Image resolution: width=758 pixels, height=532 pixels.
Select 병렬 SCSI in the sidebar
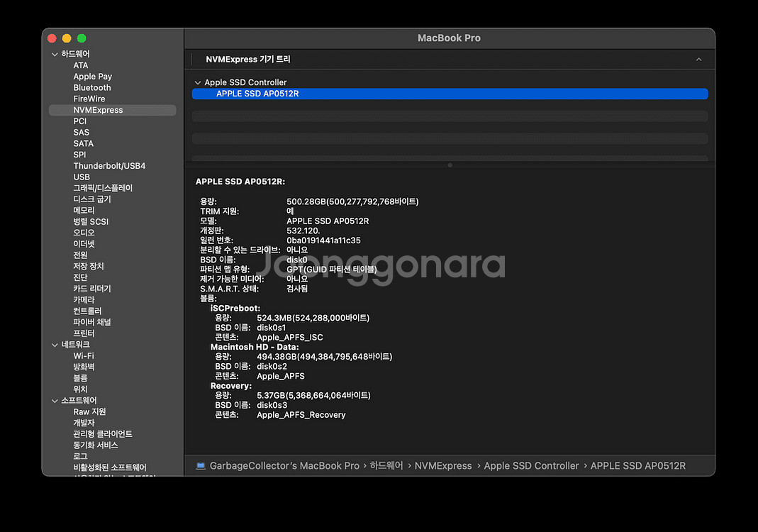click(x=91, y=221)
